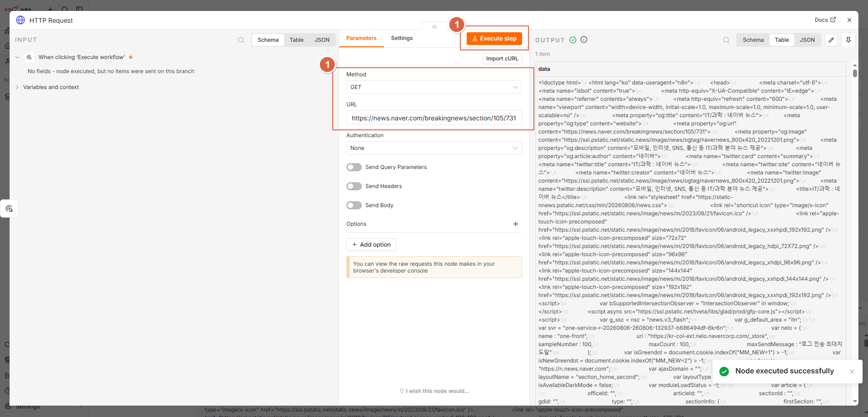This screenshot has height=417, width=868.
Task: Open the Authentication None dropdown
Action: (x=434, y=148)
